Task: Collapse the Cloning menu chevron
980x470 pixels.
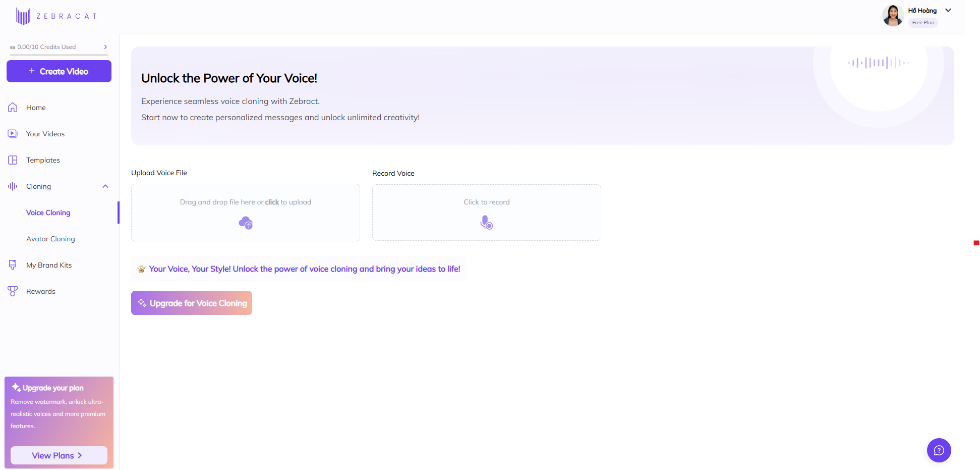Action: coord(105,186)
